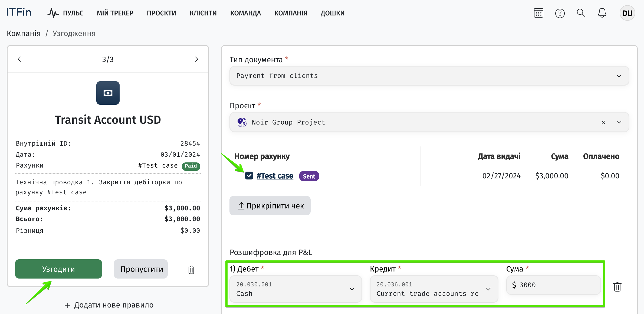
Task: Click the Розшифровка для P&L heading
Action: [271, 252]
